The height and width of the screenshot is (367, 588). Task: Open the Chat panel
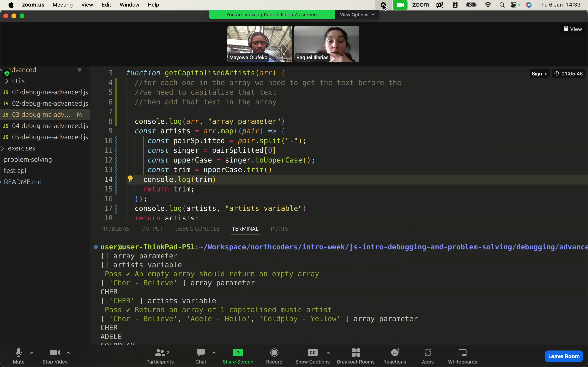(200, 355)
